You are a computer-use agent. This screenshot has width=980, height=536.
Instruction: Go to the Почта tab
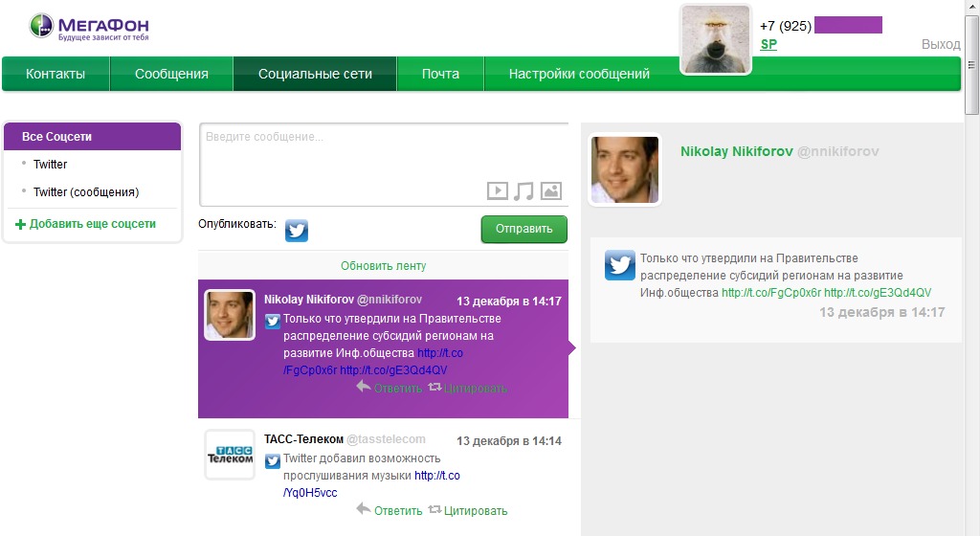[440, 74]
